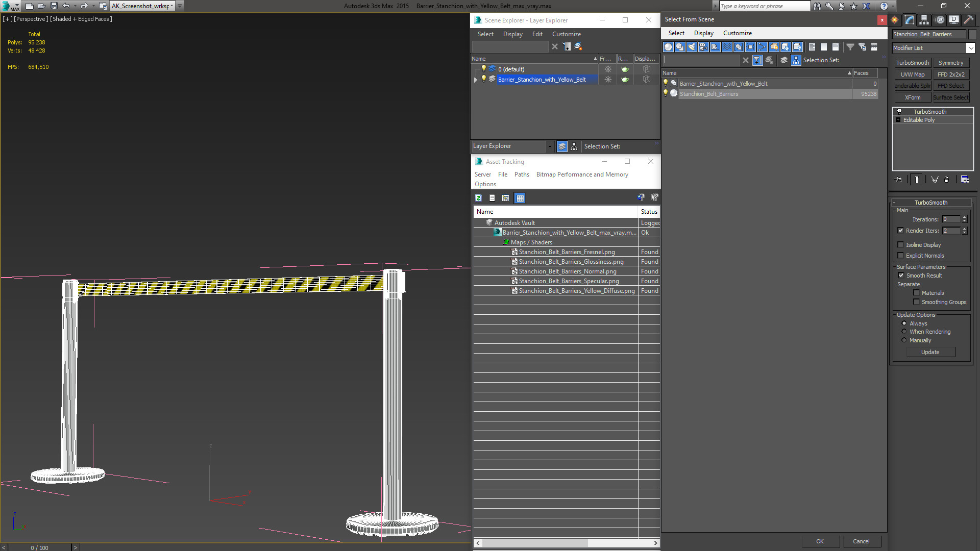
Task: Open Select menu in Select From Scene
Action: 676,33
